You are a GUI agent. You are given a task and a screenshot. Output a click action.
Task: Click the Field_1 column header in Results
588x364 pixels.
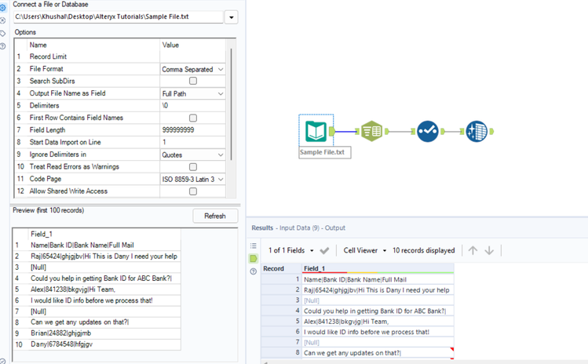click(378, 268)
